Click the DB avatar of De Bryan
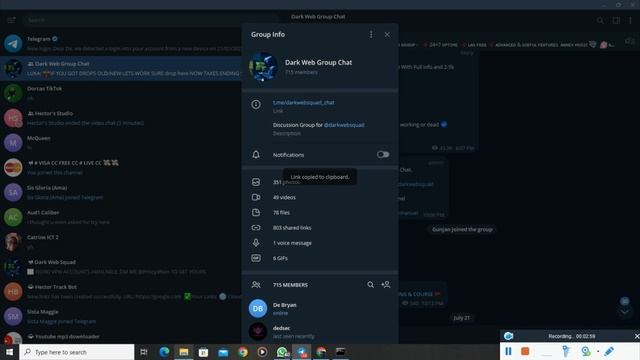The height and width of the screenshot is (360, 640). coord(258,309)
